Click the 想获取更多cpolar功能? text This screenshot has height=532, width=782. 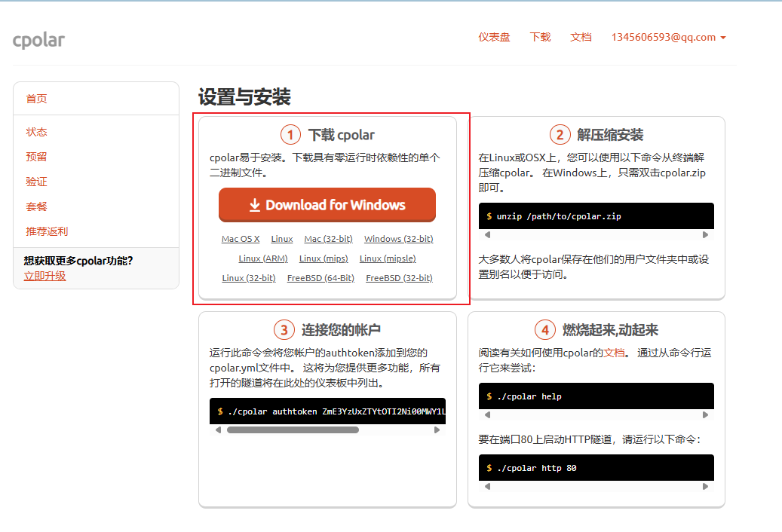click(x=78, y=261)
